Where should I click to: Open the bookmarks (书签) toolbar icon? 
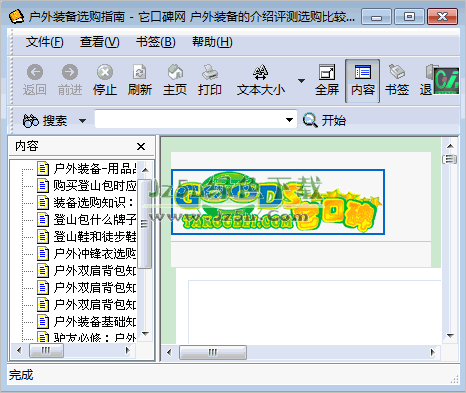click(397, 80)
